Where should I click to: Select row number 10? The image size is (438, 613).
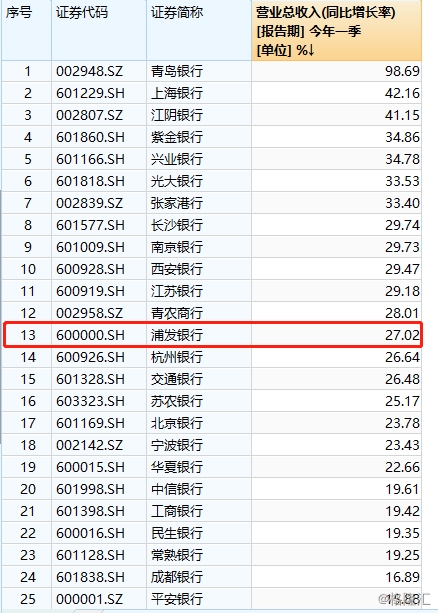[x=27, y=269]
